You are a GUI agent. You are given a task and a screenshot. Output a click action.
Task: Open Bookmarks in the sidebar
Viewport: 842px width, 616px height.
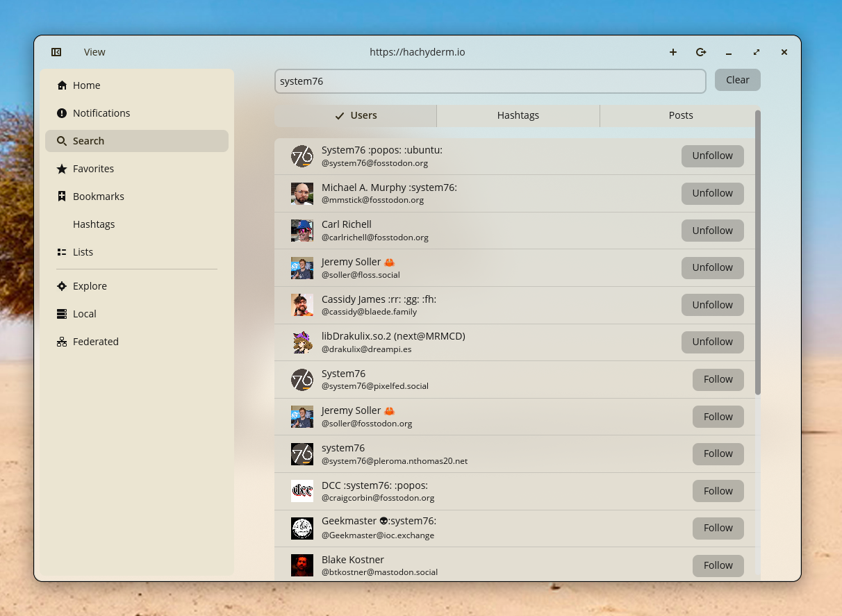137,197
